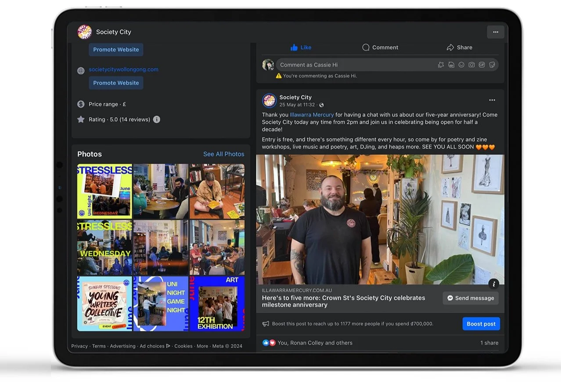Like the post above
561x392 pixels.
[301, 47]
